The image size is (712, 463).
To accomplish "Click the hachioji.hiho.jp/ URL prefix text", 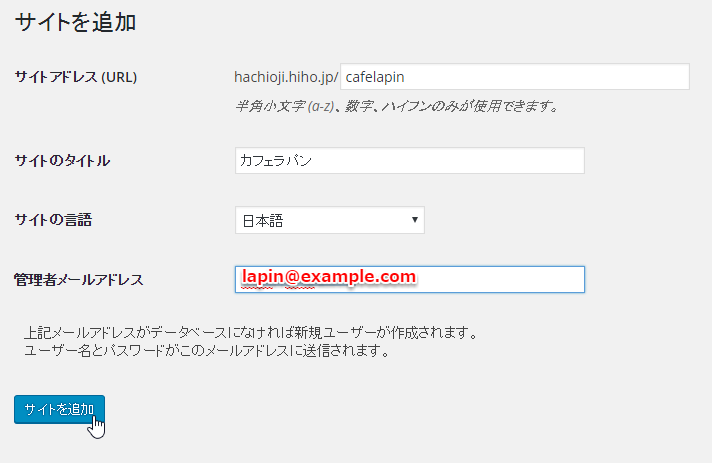I will (x=286, y=76).
